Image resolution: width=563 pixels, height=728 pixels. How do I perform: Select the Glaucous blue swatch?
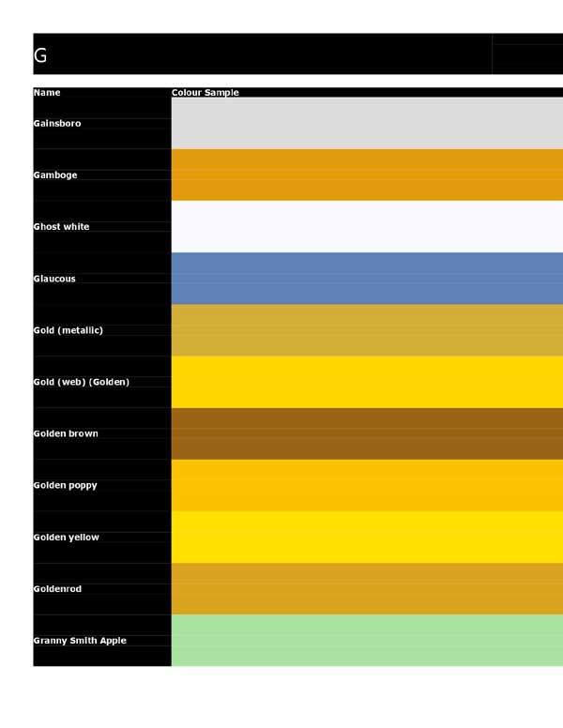click(367, 279)
